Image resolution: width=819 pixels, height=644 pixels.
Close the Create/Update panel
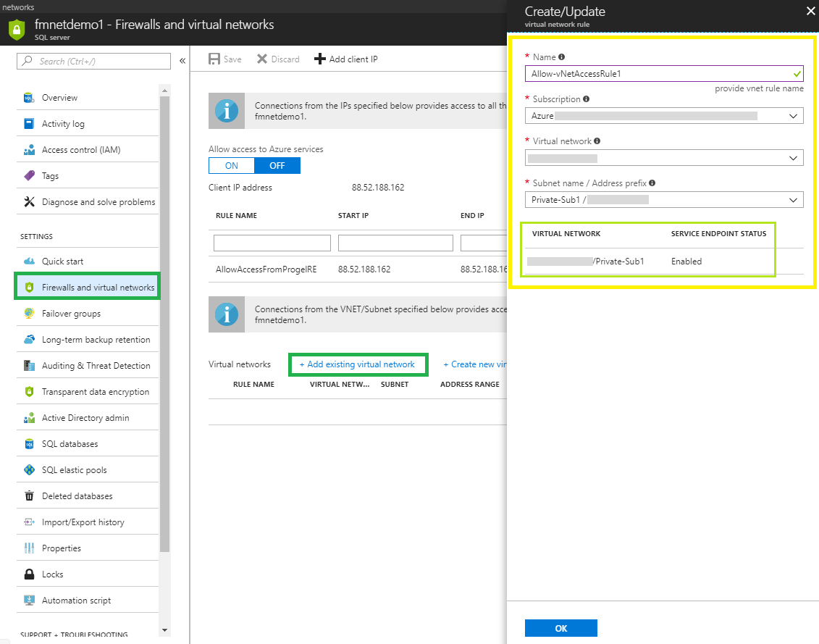click(810, 11)
